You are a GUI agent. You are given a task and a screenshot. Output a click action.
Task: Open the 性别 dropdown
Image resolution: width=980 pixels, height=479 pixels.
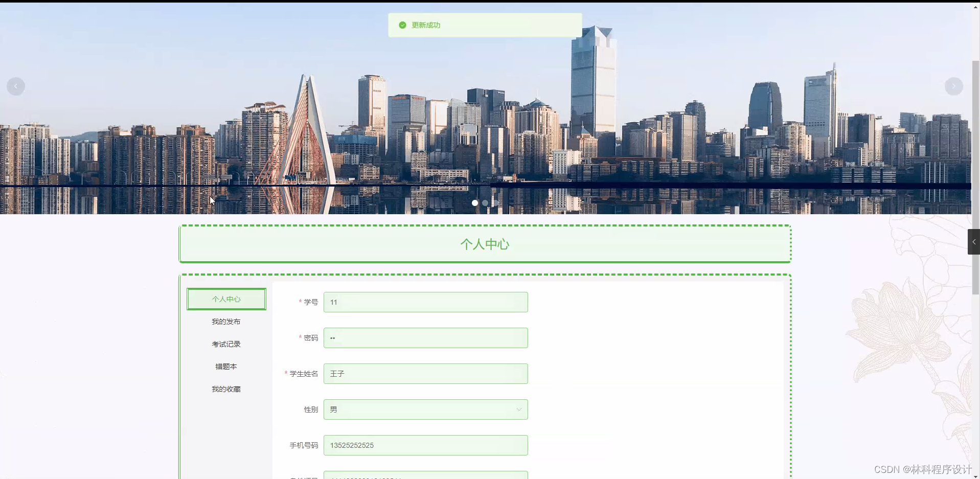tap(426, 409)
